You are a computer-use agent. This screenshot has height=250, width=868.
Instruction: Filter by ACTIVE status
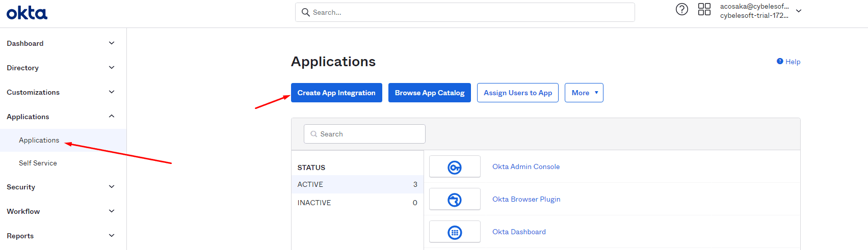point(357,184)
